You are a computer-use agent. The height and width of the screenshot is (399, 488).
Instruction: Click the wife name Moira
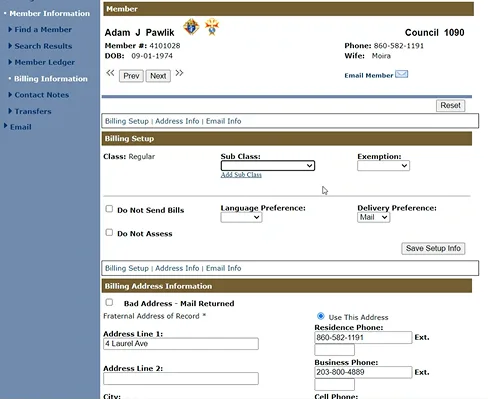[x=381, y=56]
